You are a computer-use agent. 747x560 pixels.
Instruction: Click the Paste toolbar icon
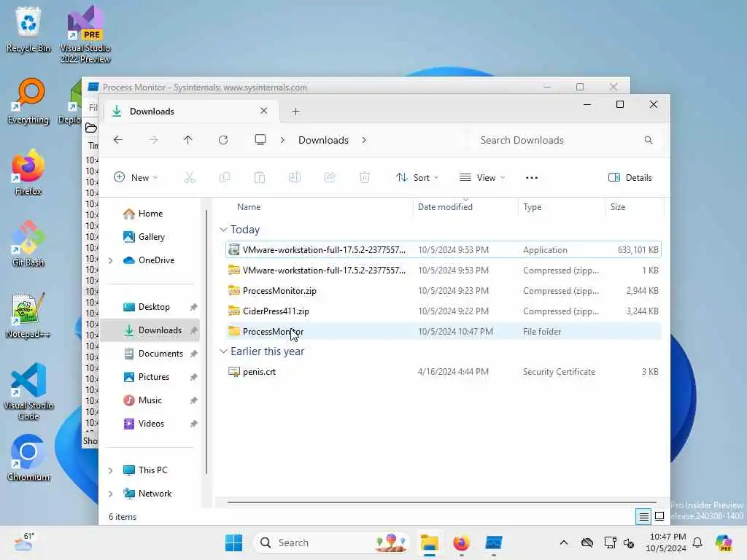click(260, 178)
